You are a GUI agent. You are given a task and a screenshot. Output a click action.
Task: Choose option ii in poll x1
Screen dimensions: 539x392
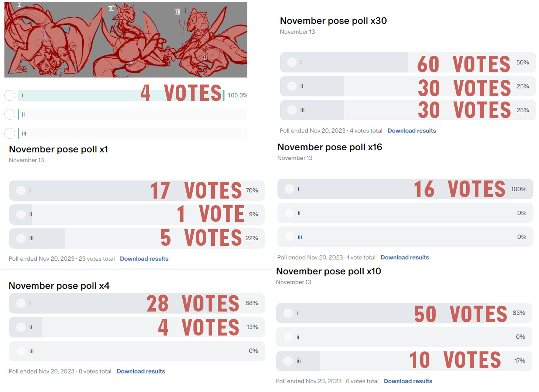[137, 214]
